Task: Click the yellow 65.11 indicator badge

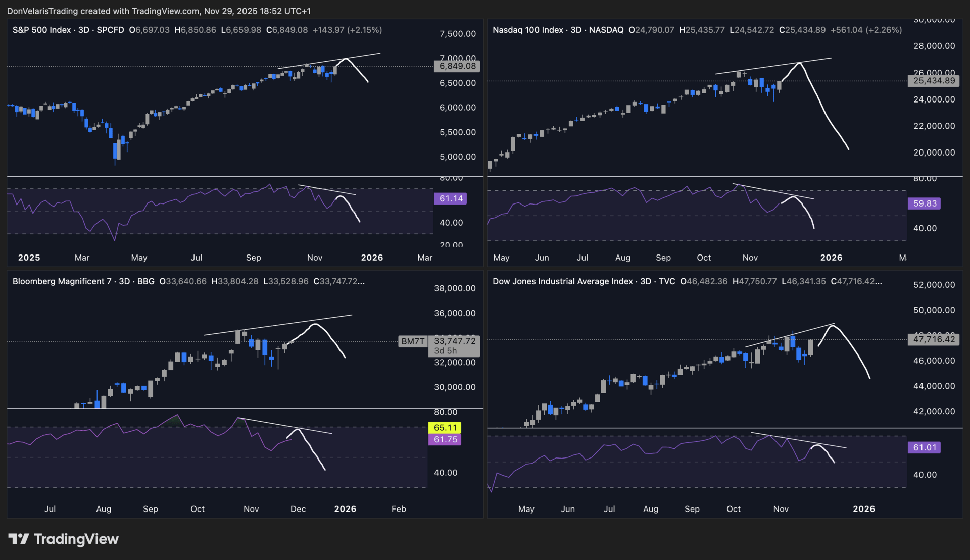Action: click(x=445, y=428)
